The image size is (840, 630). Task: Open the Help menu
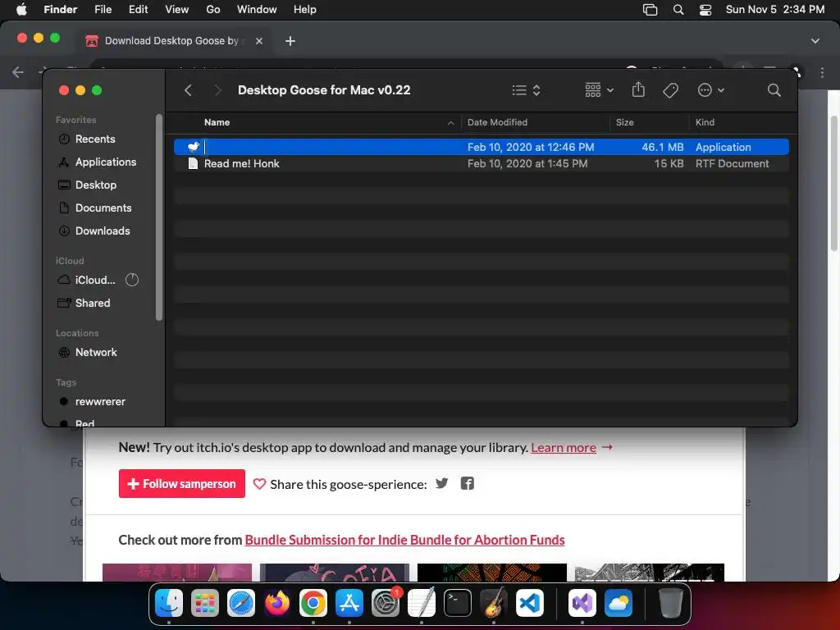[305, 9]
